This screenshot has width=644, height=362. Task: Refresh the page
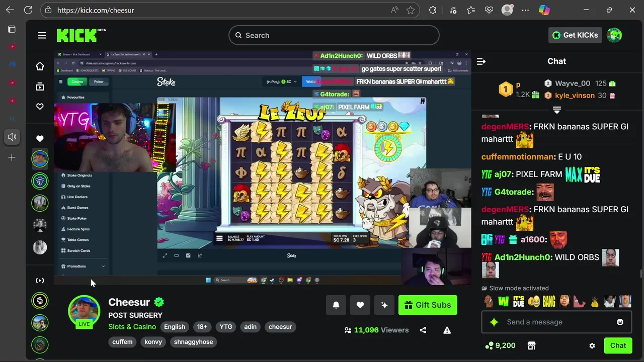(28, 10)
